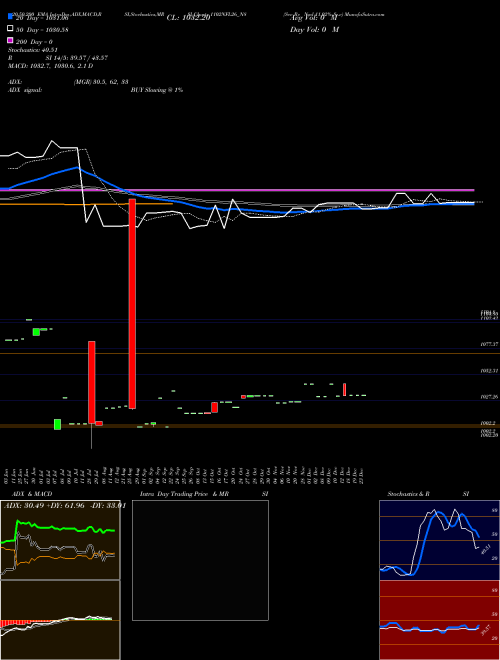
Task: Click the Stochastics & RSI panel title
Action: pyautogui.click(x=428, y=494)
